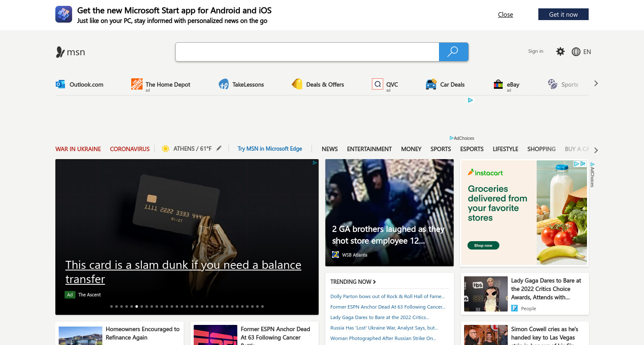This screenshot has width=644, height=345.
Task: Select the active sixth carousel dot
Action: coord(137,306)
